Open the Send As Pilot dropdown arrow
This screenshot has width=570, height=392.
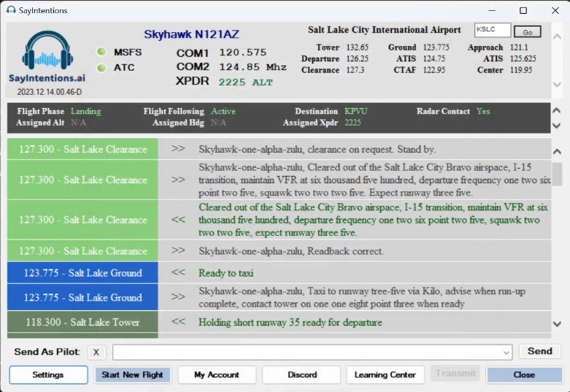pos(506,353)
